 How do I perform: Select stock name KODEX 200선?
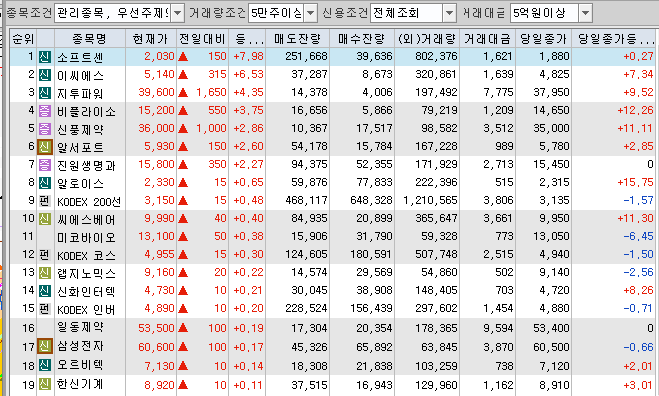tap(89, 202)
